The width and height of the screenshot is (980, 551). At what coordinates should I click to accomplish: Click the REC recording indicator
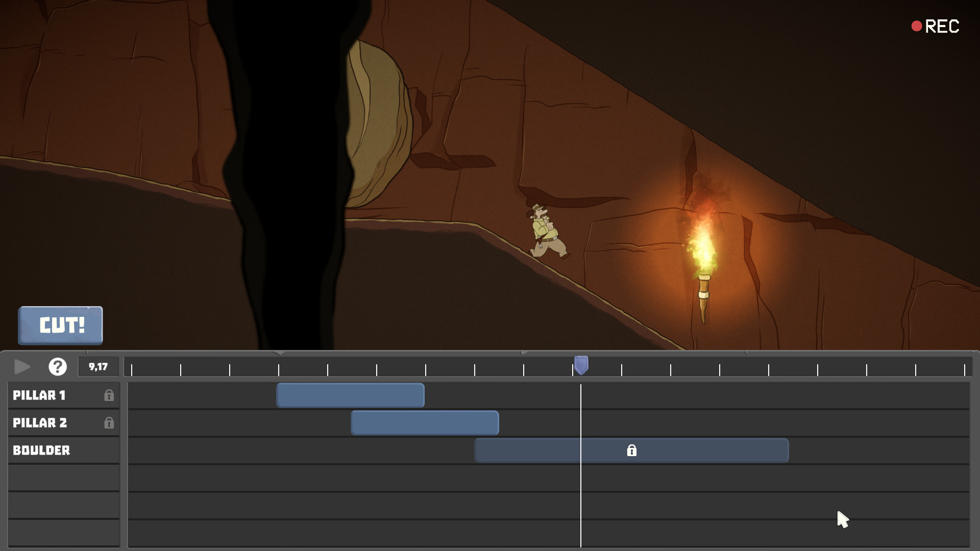pyautogui.click(x=942, y=27)
